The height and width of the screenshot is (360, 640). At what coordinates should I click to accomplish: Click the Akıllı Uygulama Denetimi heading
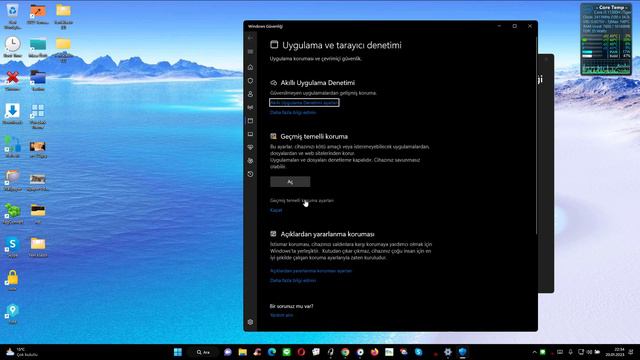[x=318, y=83]
